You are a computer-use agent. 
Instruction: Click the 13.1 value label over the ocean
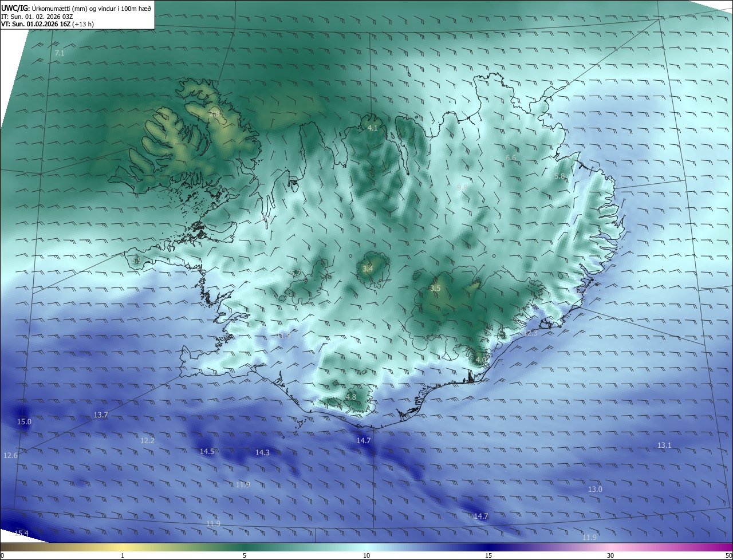pyautogui.click(x=664, y=445)
